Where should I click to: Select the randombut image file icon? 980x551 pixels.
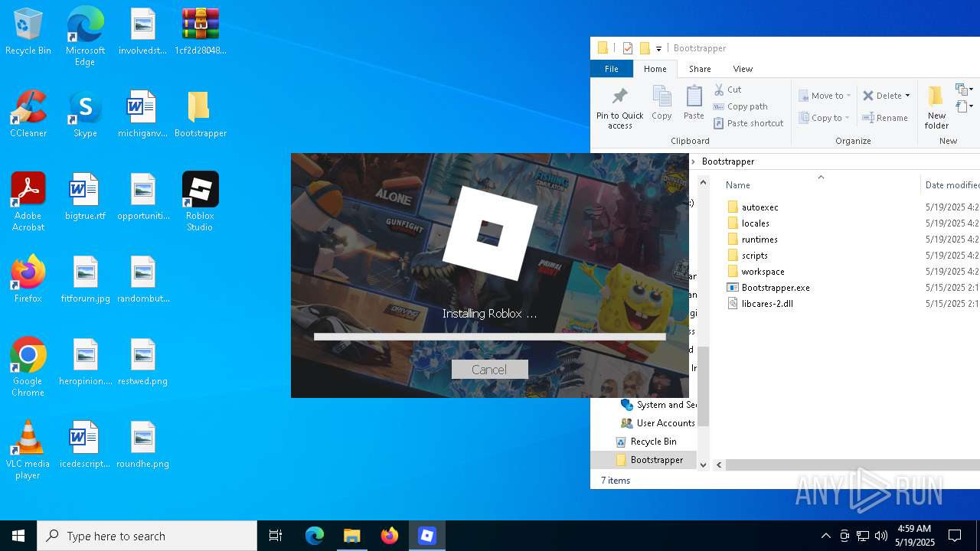pyautogui.click(x=142, y=279)
